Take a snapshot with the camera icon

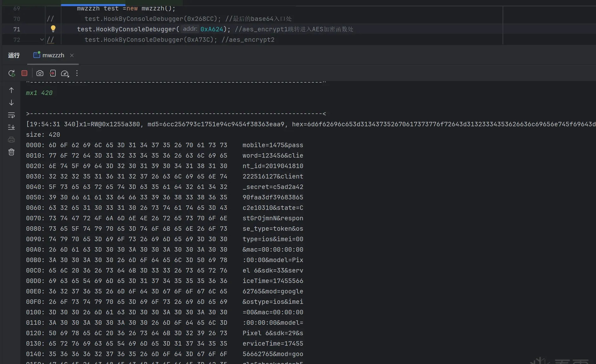[40, 73]
